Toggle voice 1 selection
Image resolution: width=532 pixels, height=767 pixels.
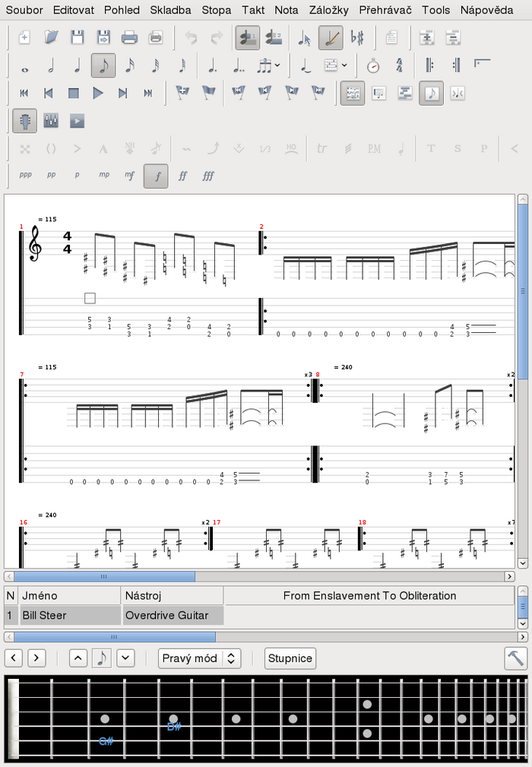[248, 38]
